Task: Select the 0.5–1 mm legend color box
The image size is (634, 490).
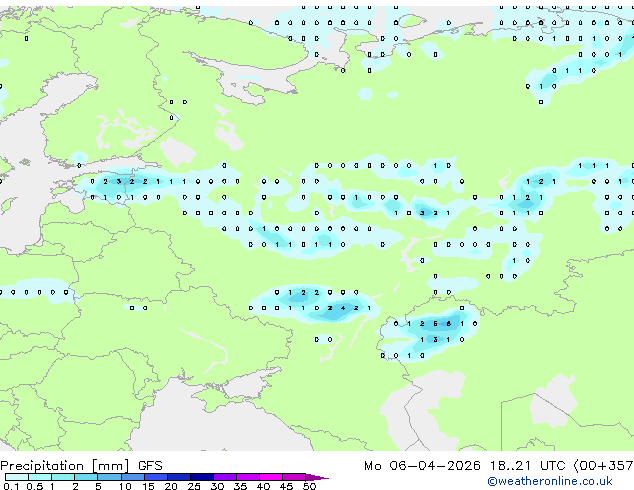Action: coord(40,477)
